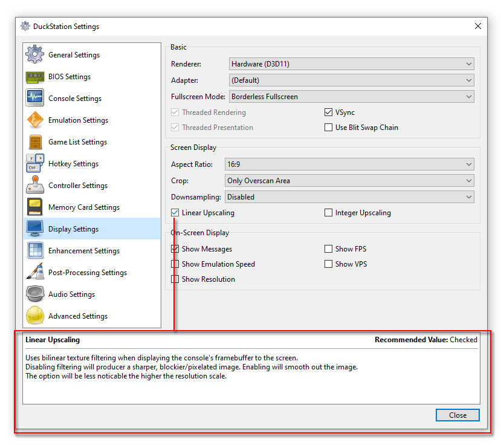Go to Console Settings

75,99
